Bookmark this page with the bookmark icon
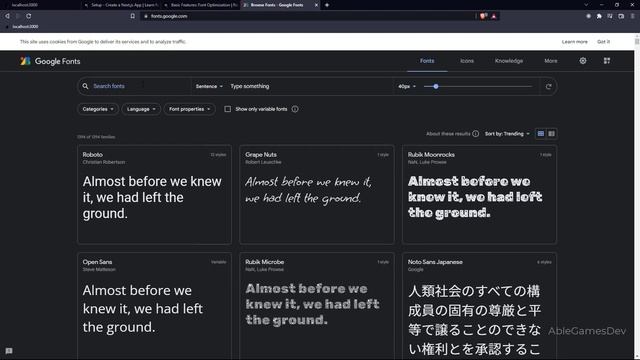Viewport: 640px width, 360px height. click(133, 16)
